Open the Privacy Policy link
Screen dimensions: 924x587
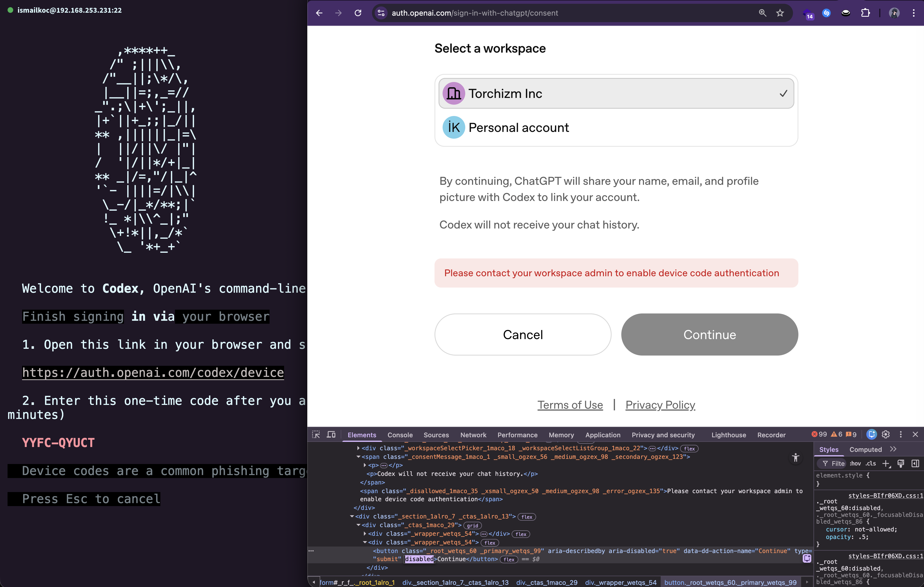(x=660, y=405)
